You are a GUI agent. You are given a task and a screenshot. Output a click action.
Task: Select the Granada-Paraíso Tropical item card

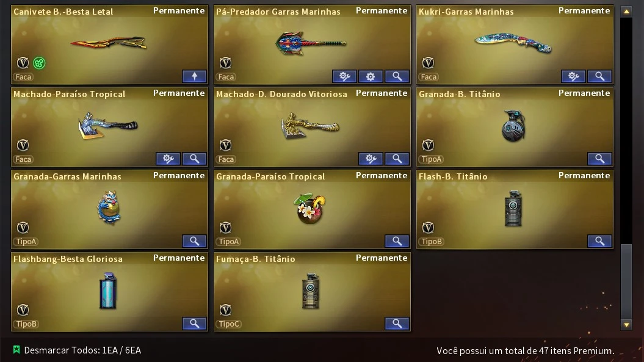coord(312,209)
